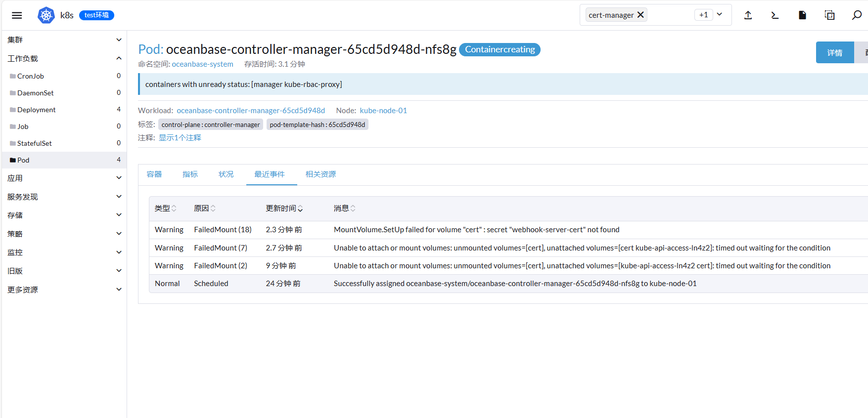Sort events by 消息 column
Image resolution: width=868 pixels, height=418 pixels.
[345, 209]
